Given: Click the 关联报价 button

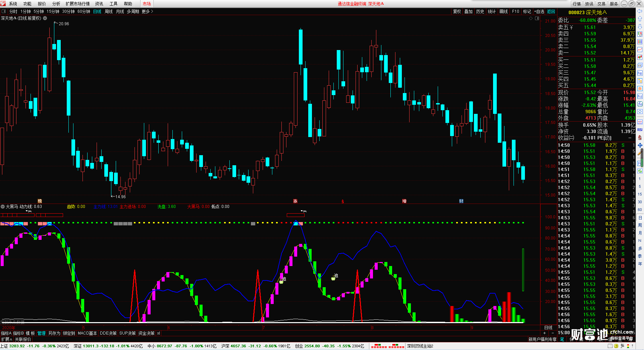Looking at the screenshot, I should [x=23, y=339].
